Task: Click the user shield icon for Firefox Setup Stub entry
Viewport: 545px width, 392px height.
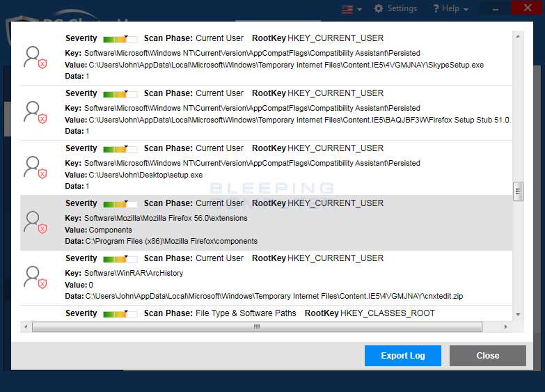Action: [x=34, y=112]
